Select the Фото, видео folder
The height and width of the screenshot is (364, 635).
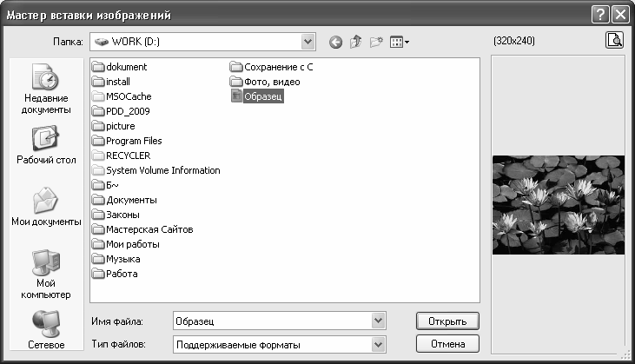click(x=271, y=82)
